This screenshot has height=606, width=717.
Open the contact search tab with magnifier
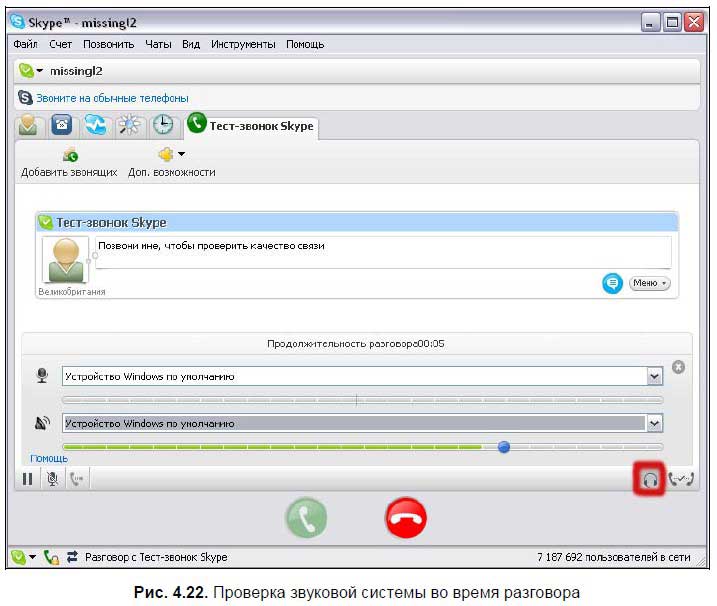[x=129, y=125]
